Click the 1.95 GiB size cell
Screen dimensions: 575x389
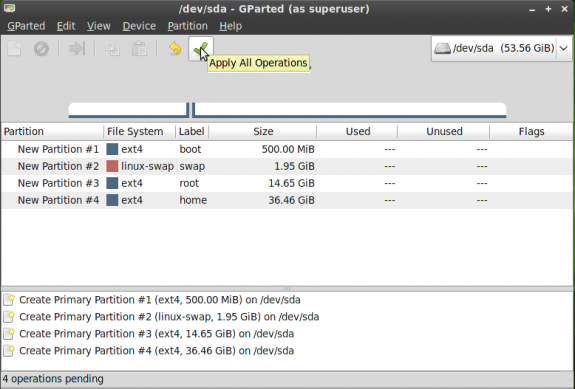click(x=294, y=166)
